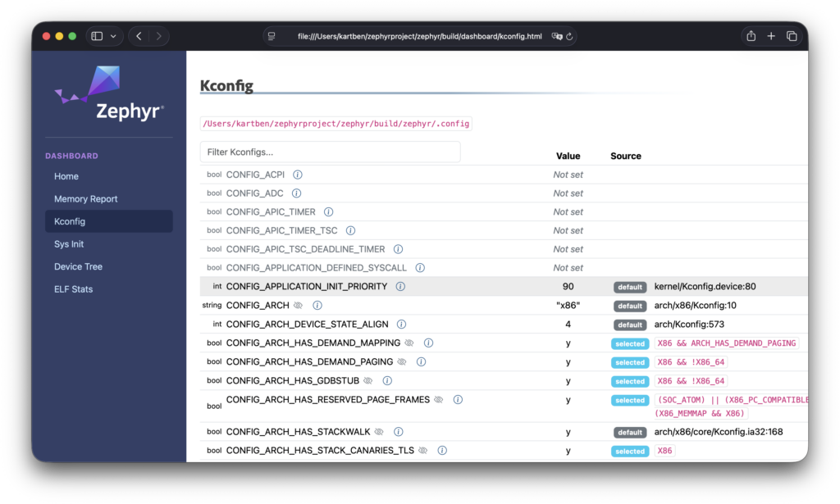Click info icon beside CONFIG_ARCH_HAS_GDBSTUB
This screenshot has height=504, width=840.
point(387,380)
